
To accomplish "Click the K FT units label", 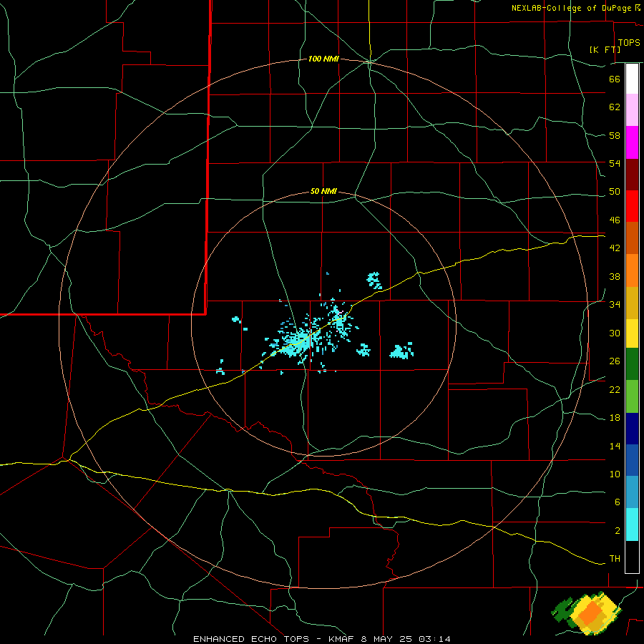I will pos(605,50).
